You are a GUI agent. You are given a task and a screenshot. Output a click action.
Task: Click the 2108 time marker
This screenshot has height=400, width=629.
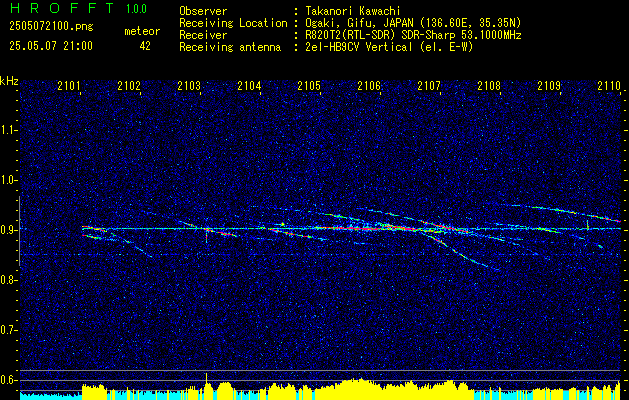[489, 85]
